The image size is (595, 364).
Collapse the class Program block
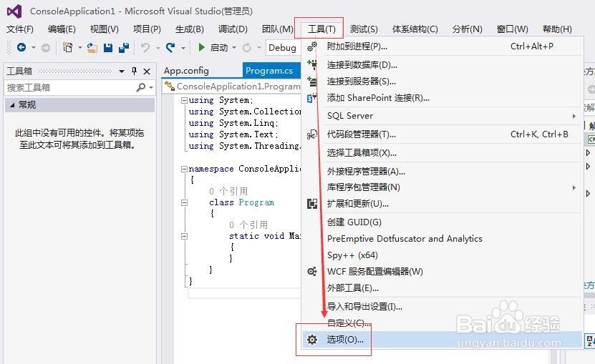pos(184,203)
